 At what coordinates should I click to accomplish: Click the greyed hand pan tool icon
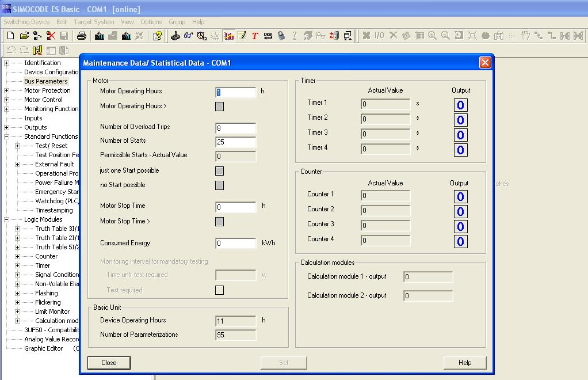pos(525,36)
